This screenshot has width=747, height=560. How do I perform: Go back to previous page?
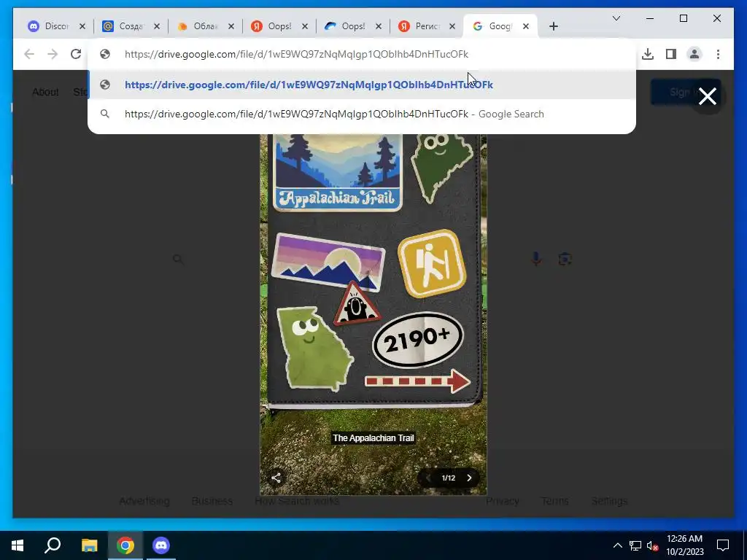[29, 54]
